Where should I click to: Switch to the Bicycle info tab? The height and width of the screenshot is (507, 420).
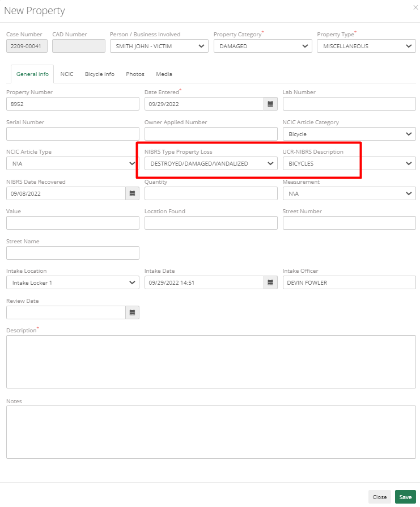tap(99, 74)
